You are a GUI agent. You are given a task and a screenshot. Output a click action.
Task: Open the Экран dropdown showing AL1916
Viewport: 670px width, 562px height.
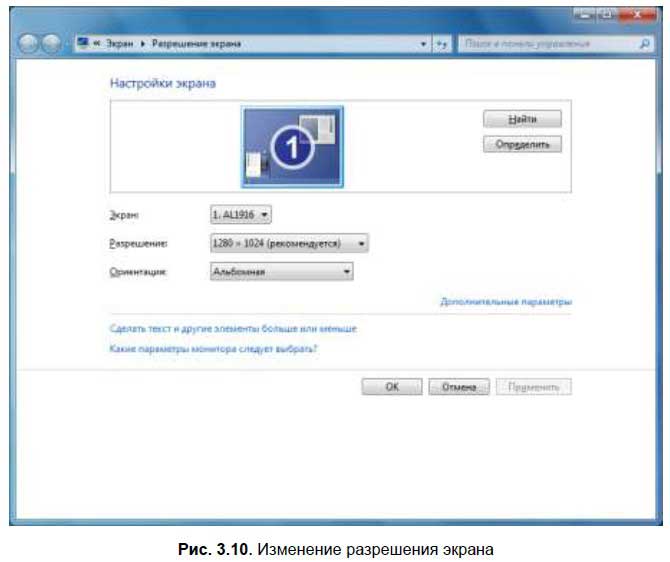coord(241,214)
